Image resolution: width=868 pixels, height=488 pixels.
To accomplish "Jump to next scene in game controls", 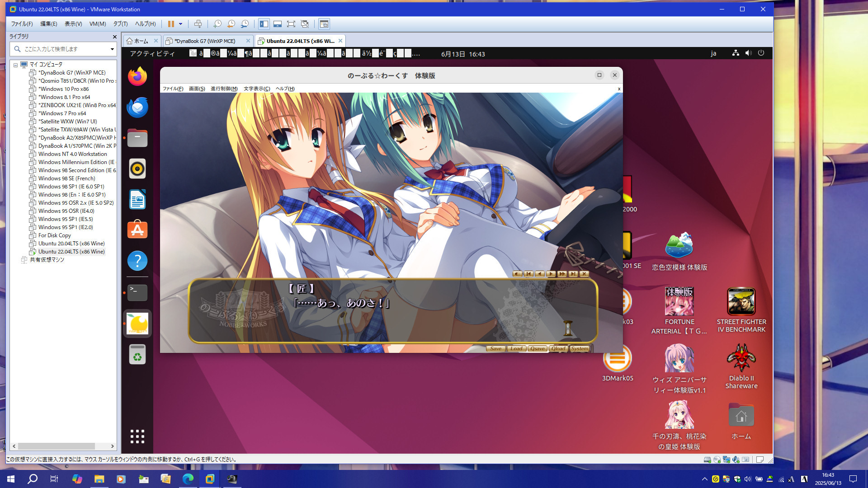I will (x=573, y=274).
